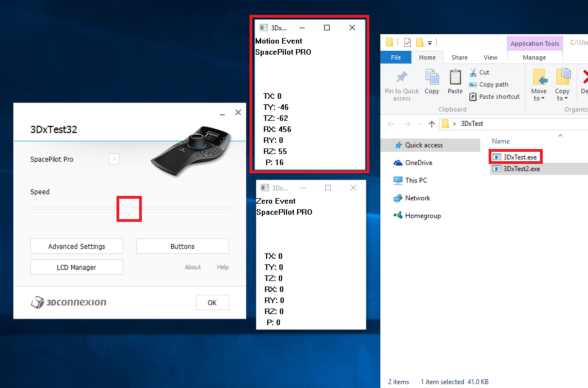
Task: Select Quick access in navigation pane
Action: pyautogui.click(x=431, y=145)
